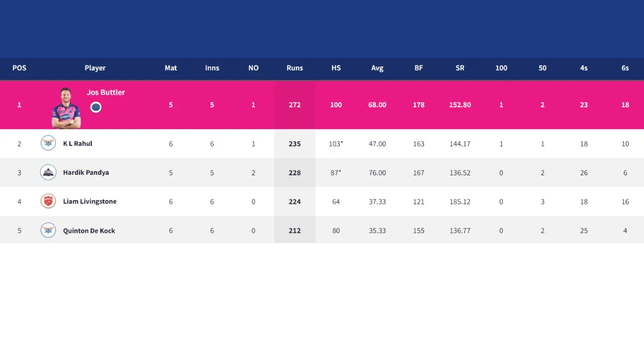Image resolution: width=644 pixels, height=362 pixels.
Task: Click Quinton De Kock's team logo icon
Action: click(48, 230)
